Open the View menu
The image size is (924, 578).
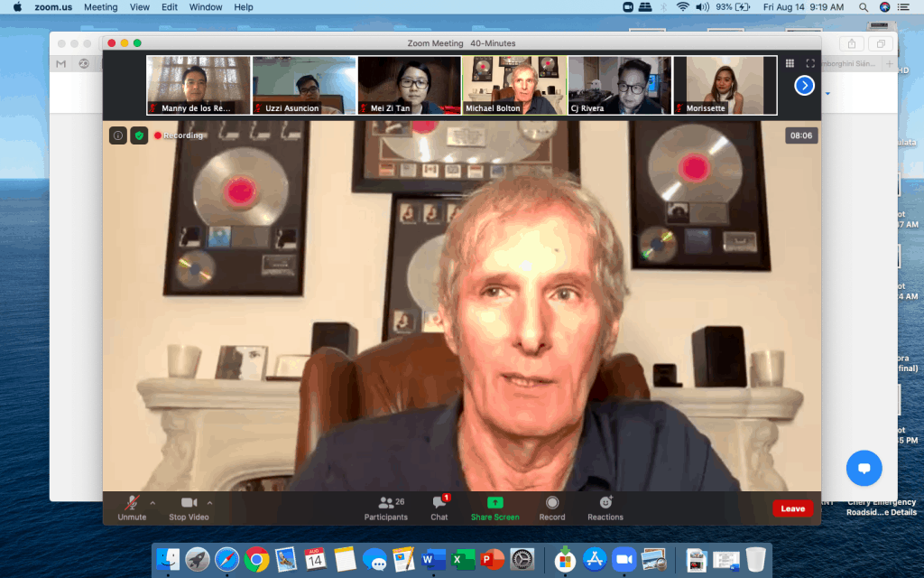pos(140,7)
